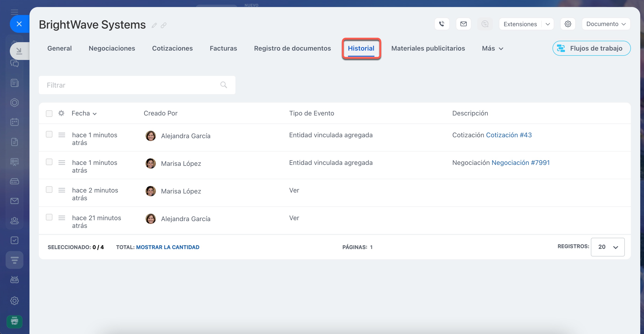The height and width of the screenshot is (334, 644).
Task: Open the CRM funnel icon in sidebar
Action: click(x=15, y=260)
